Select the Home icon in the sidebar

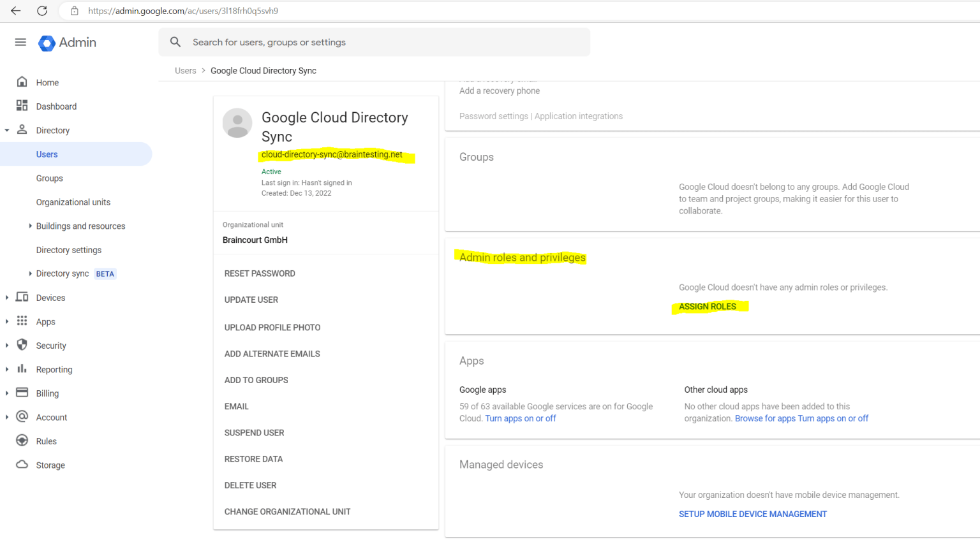point(22,82)
